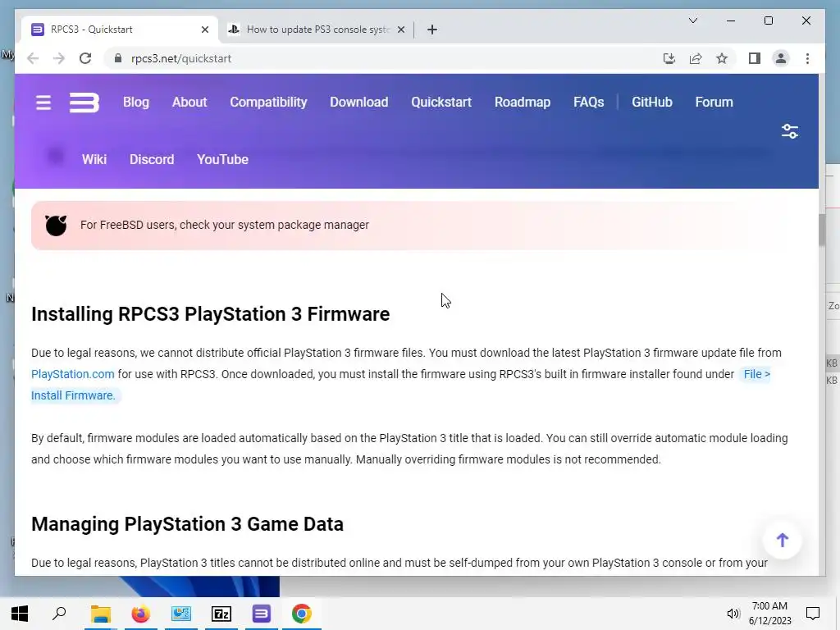Open the volume speaker tray icon
840x630 pixels.
(x=733, y=614)
